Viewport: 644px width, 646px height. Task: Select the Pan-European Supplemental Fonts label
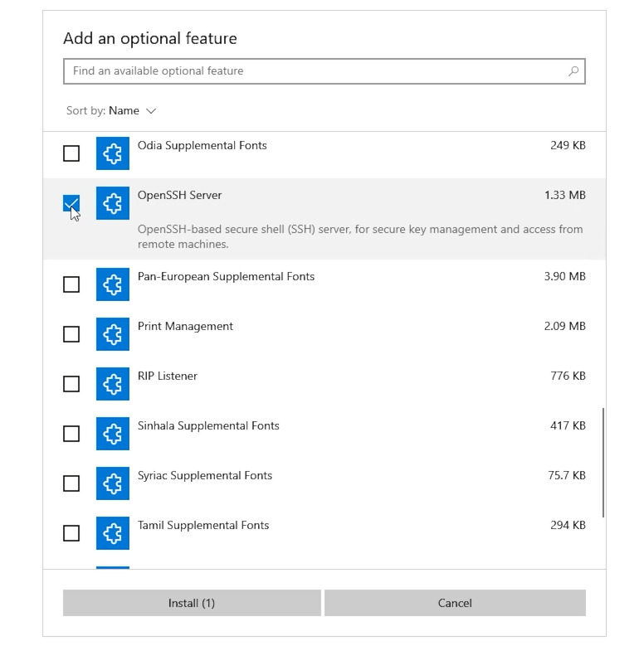(226, 276)
